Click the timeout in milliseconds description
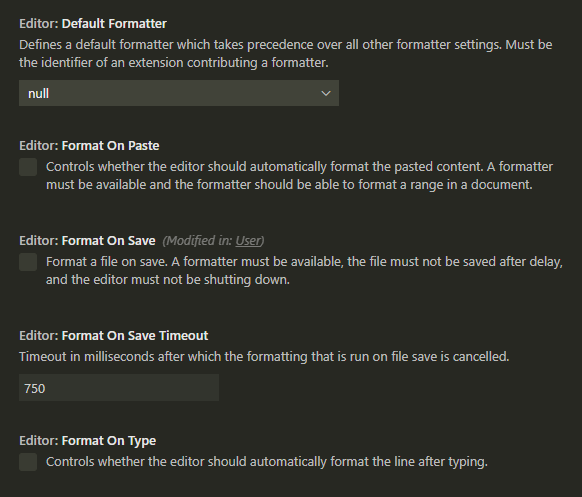The width and height of the screenshot is (582, 497). [x=264, y=357]
